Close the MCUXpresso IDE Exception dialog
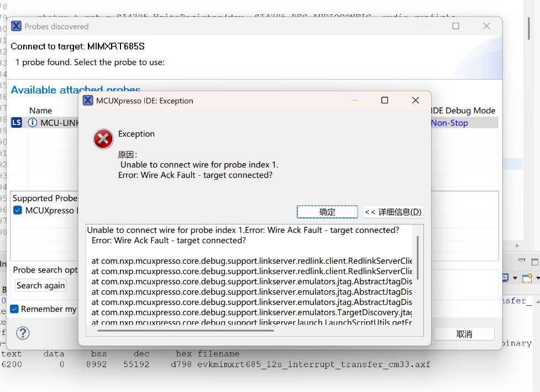540x392 pixels. coord(416,100)
